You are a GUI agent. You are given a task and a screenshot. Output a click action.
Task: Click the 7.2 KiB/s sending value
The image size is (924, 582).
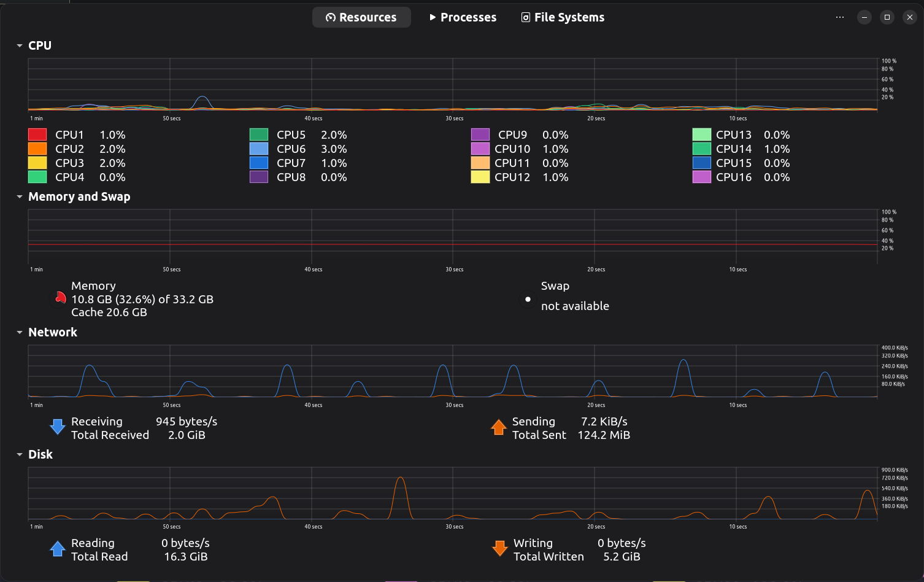(x=604, y=422)
